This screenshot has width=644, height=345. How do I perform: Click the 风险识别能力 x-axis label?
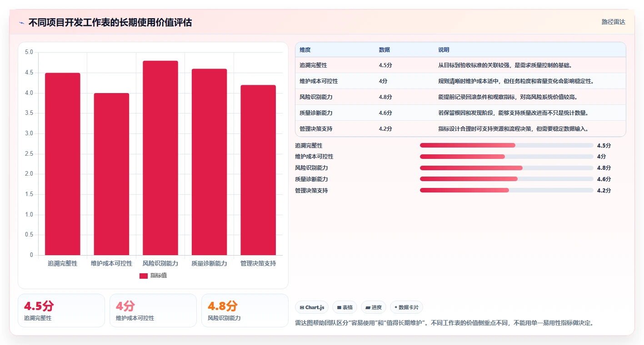click(160, 263)
